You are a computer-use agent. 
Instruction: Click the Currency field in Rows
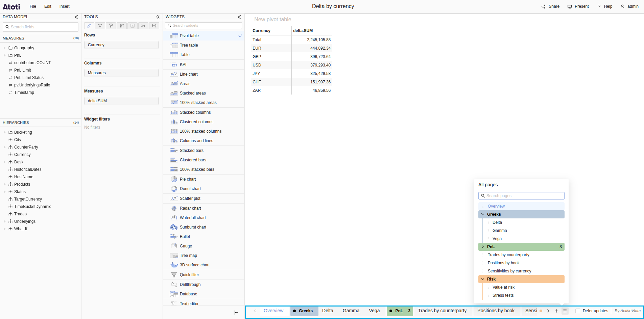[x=121, y=45]
